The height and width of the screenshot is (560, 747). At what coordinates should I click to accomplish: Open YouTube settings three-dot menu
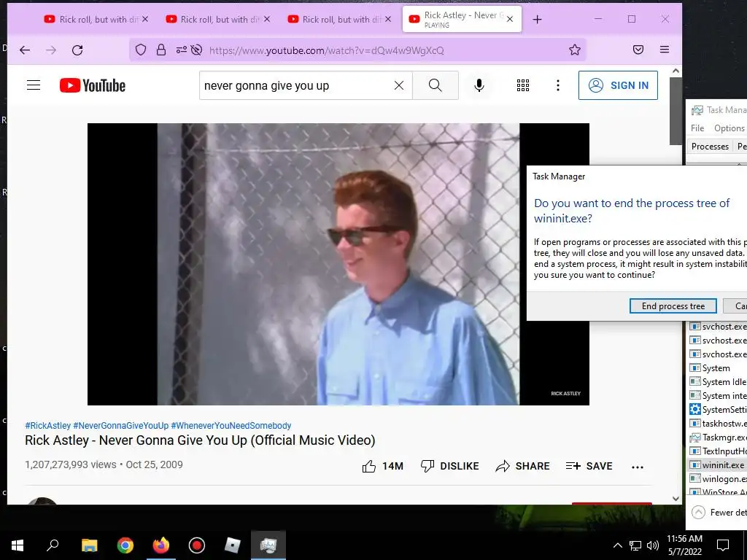[x=558, y=85]
